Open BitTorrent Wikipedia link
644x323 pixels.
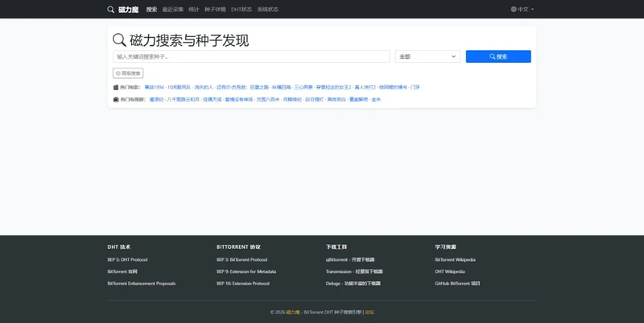455,259
